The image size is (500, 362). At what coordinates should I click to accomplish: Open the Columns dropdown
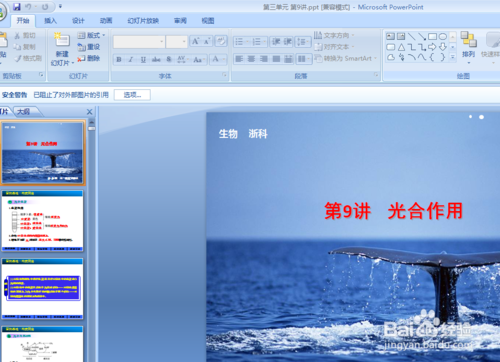tap(303, 59)
